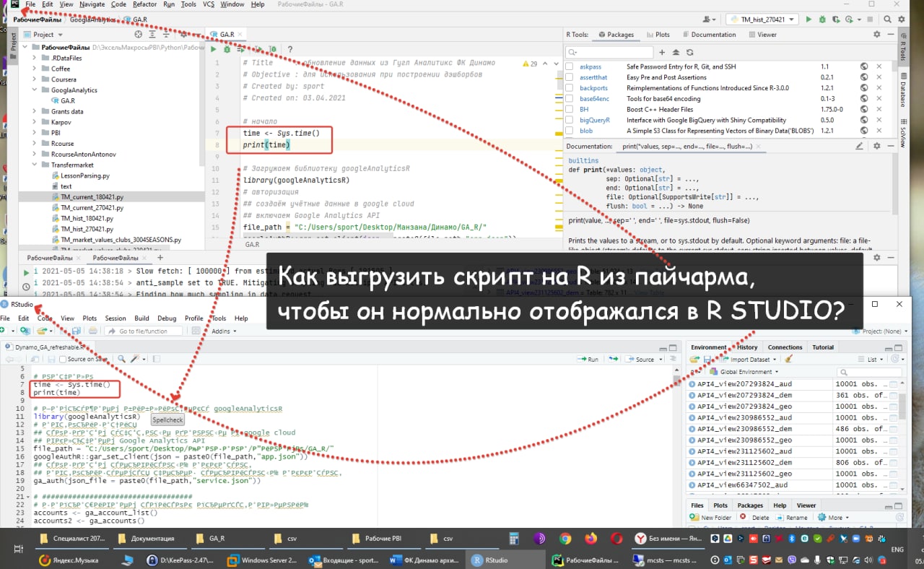Click the RStudio Environment pane scrollbar

[902, 407]
